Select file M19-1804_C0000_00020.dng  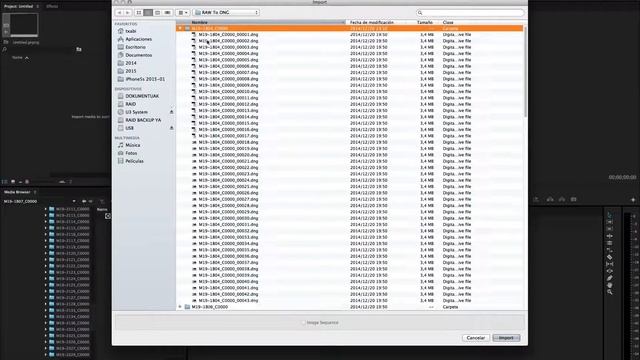[x=228, y=155]
